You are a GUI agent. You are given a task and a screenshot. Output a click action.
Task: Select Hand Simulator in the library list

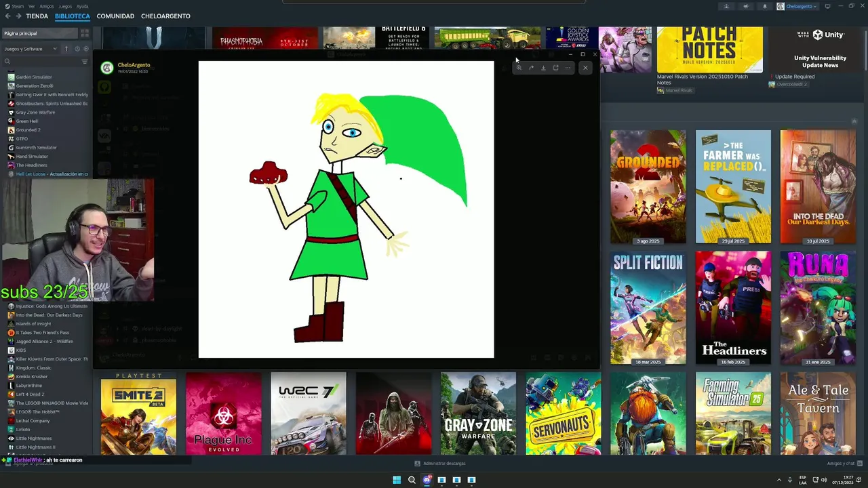pos(32,157)
